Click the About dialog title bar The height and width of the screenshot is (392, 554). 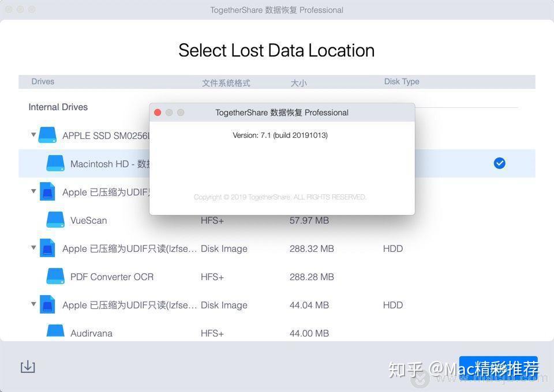(x=281, y=112)
